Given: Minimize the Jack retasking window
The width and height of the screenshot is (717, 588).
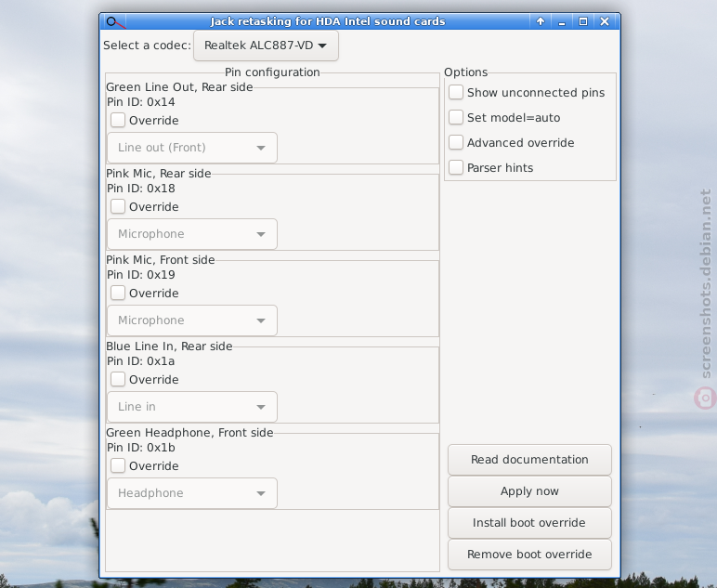Looking at the screenshot, I should 562,21.
